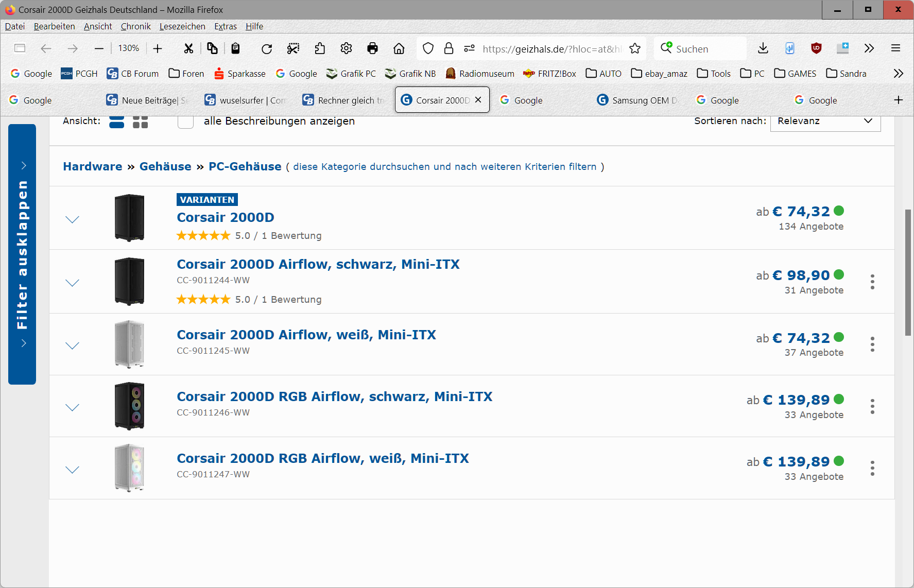Show more toolbar tools overflow chevron
The width and height of the screenshot is (914, 588).
(869, 48)
